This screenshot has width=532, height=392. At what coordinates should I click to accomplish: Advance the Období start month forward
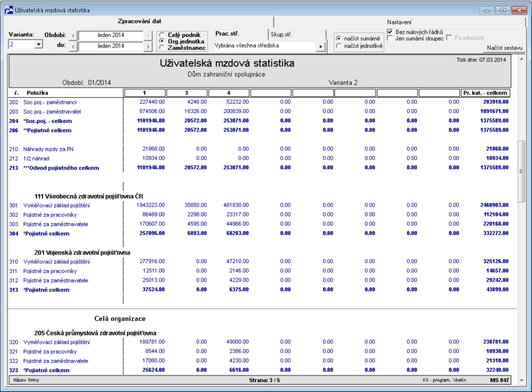click(x=148, y=35)
